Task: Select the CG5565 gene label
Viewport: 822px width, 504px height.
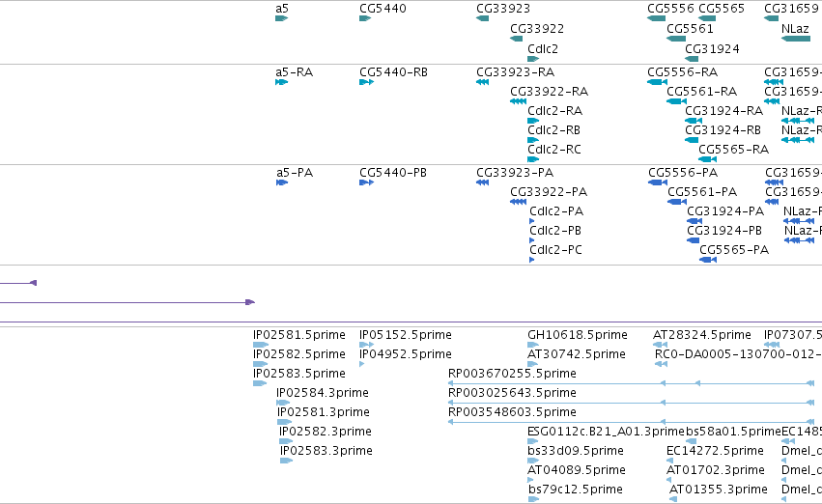Action: pos(722,9)
